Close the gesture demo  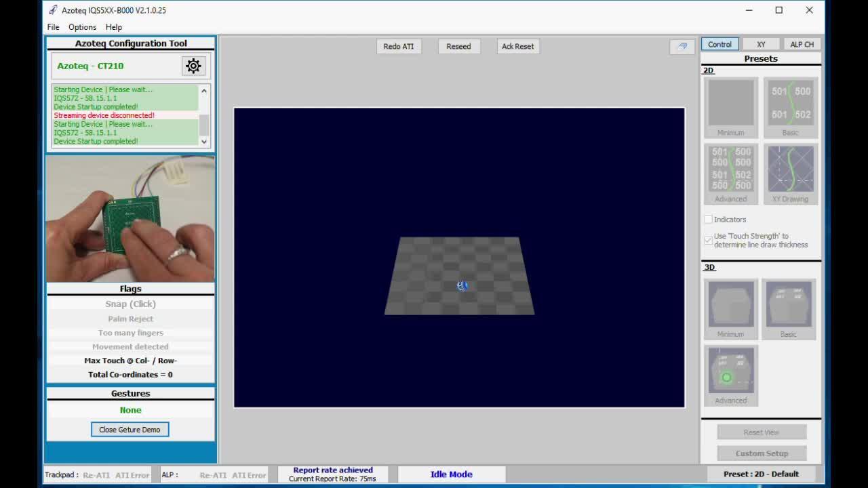[x=130, y=429]
